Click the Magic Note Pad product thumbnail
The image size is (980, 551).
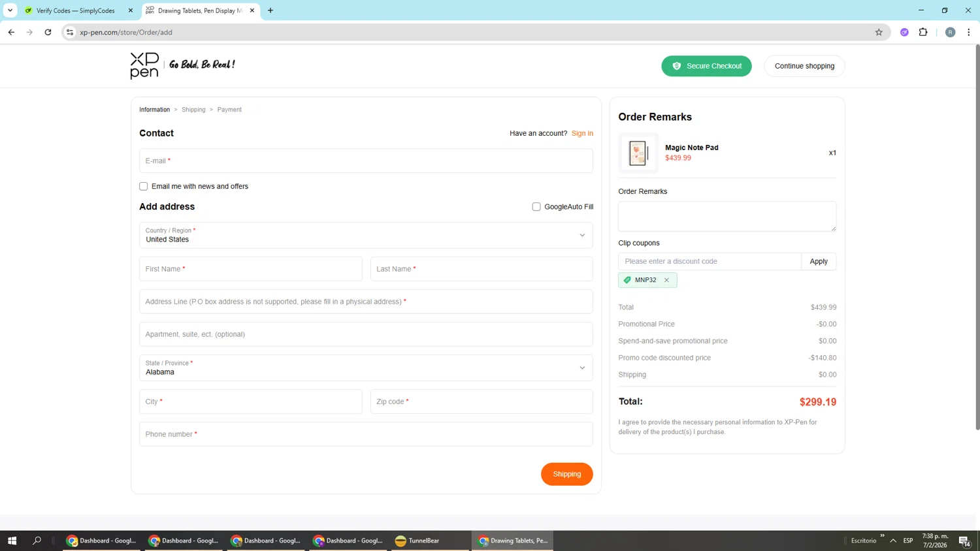tap(638, 153)
